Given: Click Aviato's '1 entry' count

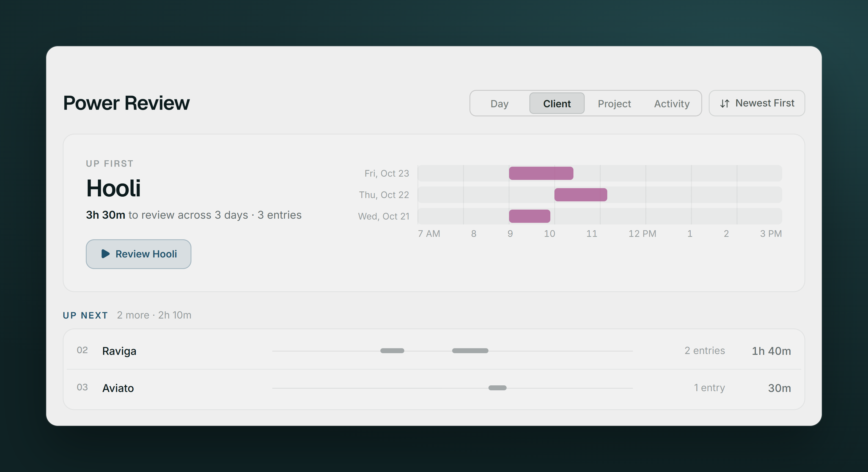Looking at the screenshot, I should [x=709, y=388].
